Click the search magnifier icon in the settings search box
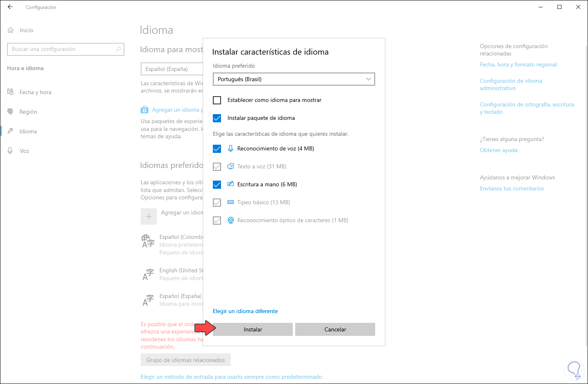Screen dimensions: 588x384 coord(118,49)
